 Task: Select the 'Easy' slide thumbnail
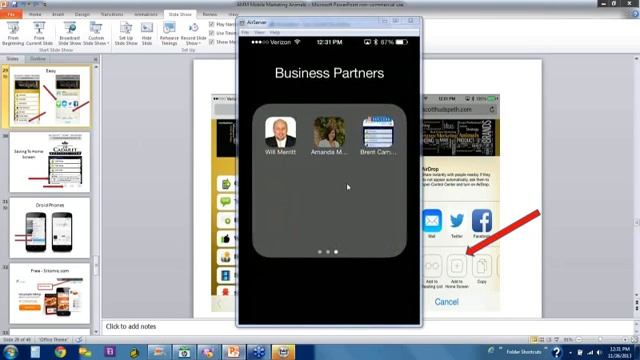[x=50, y=96]
